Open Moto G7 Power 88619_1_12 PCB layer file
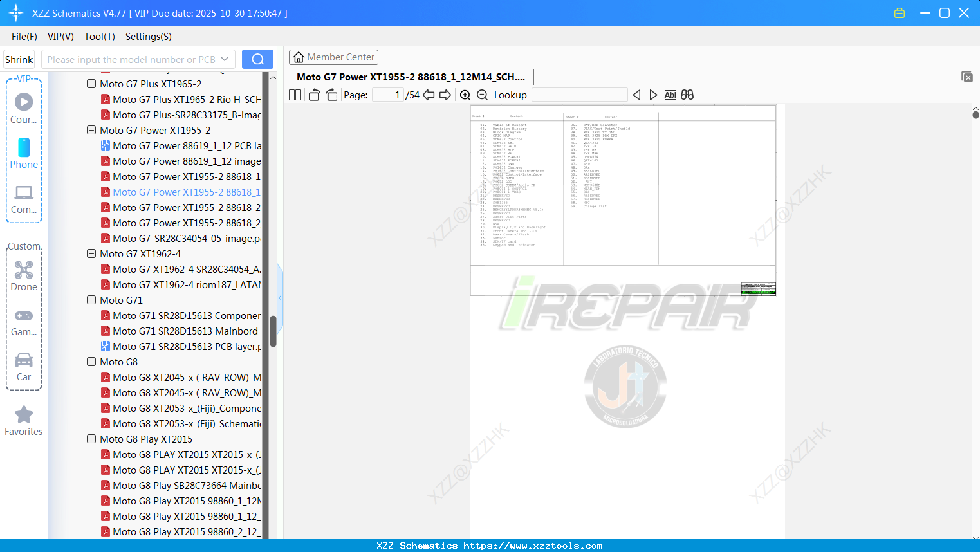Viewport: 980px width, 552px height. pyautogui.click(x=181, y=146)
